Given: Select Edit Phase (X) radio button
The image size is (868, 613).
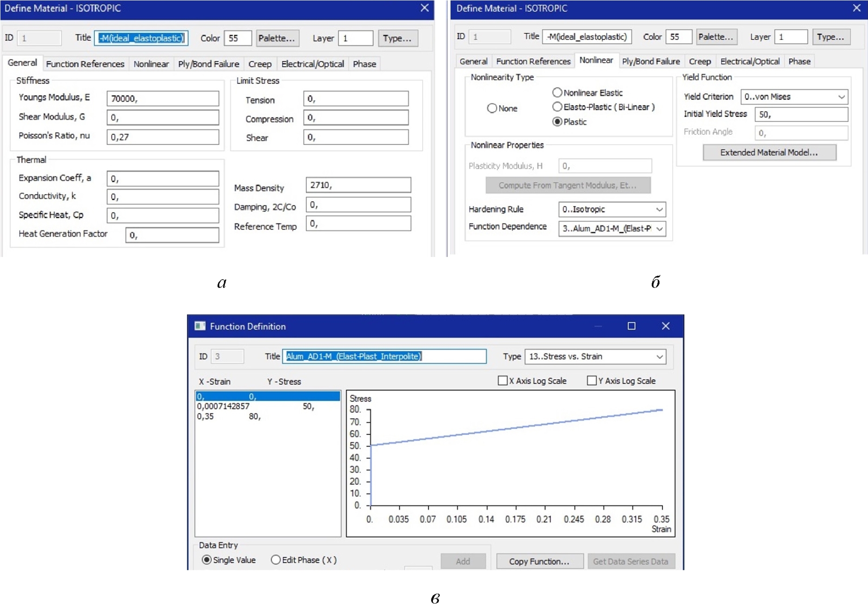Looking at the screenshot, I should coord(276,560).
